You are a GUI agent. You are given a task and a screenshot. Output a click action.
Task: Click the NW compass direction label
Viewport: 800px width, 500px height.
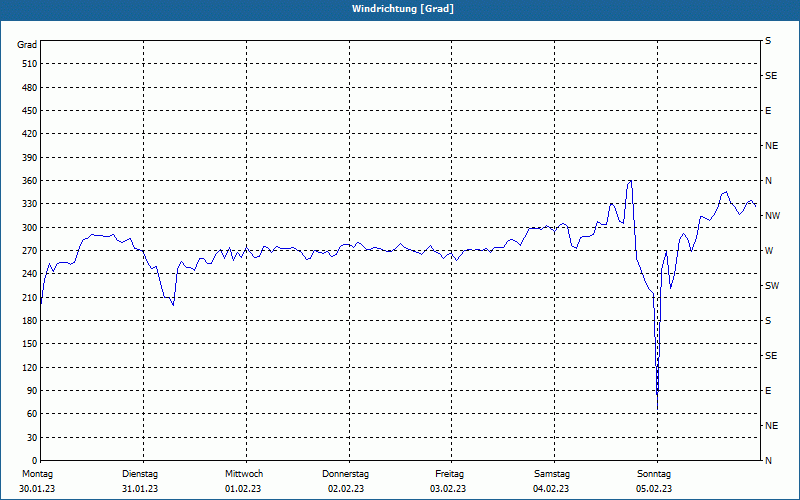[772, 216]
